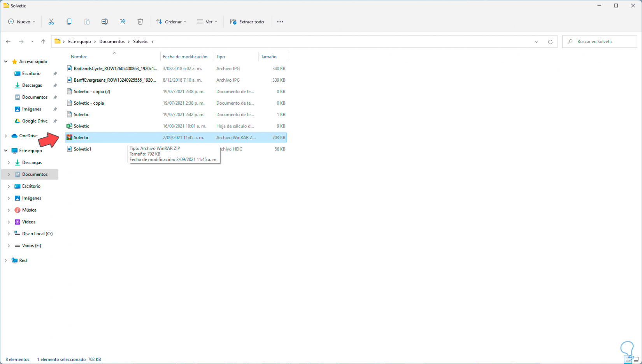Click the Rename icon in toolbar
The height and width of the screenshot is (364, 642).
click(105, 22)
